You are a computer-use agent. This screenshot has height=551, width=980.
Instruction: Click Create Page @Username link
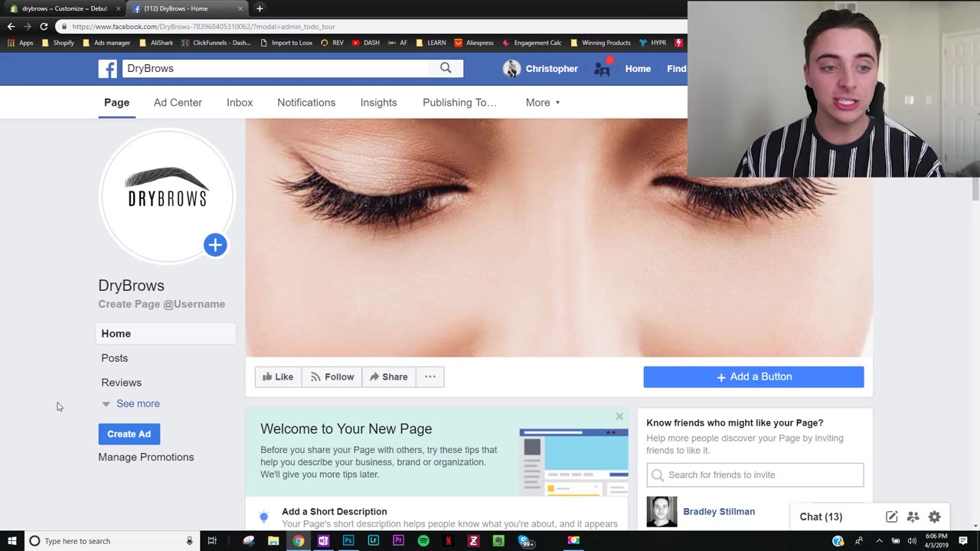point(162,304)
